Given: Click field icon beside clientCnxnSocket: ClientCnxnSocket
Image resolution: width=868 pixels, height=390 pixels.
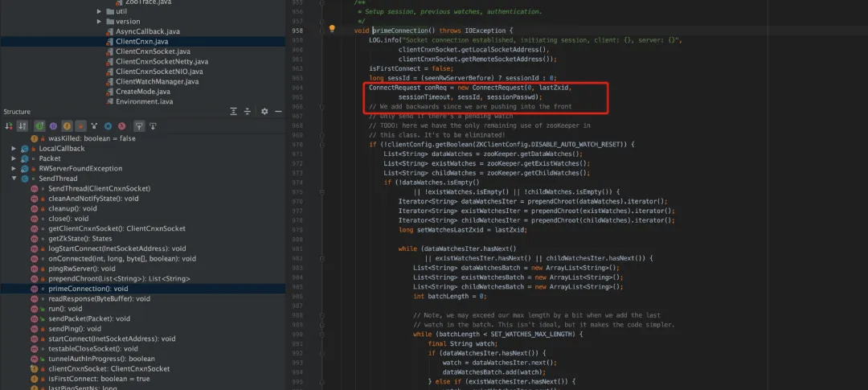Looking at the screenshot, I should tap(35, 368).
